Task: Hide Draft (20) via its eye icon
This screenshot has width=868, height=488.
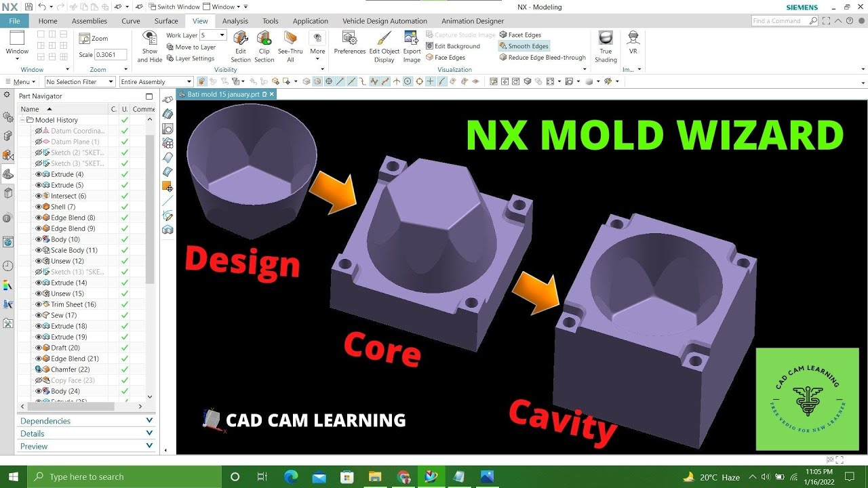Action: 38,348
